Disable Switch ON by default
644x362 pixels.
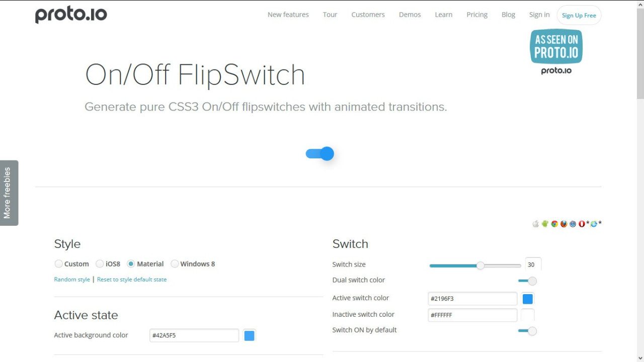pos(527,331)
